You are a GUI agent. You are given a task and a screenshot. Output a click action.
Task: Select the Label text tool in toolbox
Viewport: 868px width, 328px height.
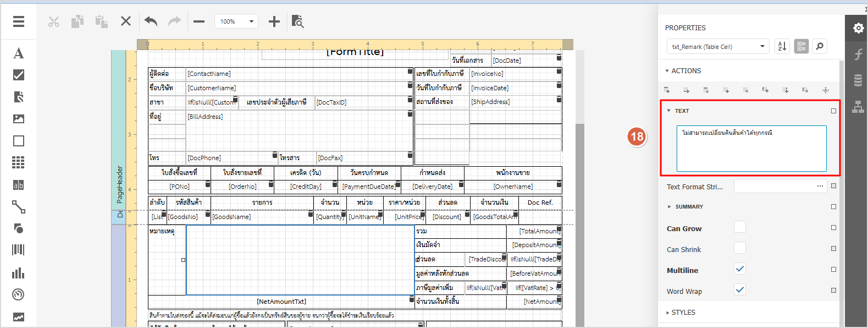click(x=19, y=53)
